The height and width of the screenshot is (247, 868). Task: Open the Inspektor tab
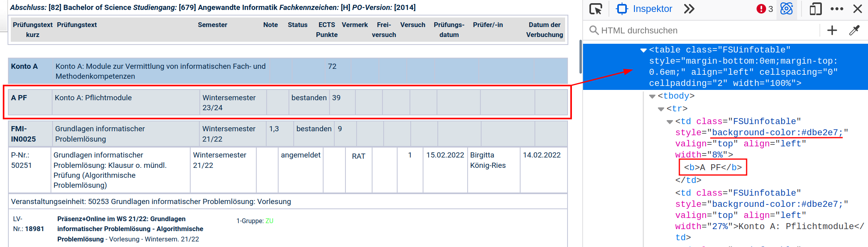(x=644, y=9)
